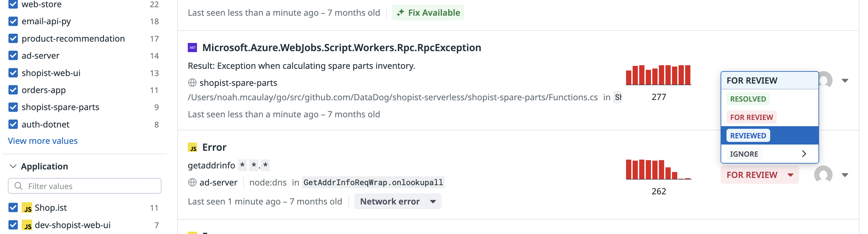Click the JS icon beside Shop.ist
The width and height of the screenshot is (868, 234).
(x=27, y=208)
